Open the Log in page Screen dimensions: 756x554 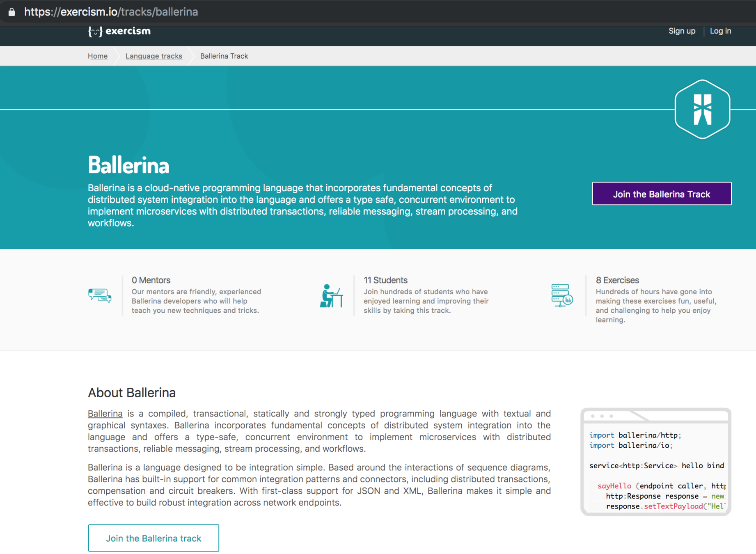tap(720, 31)
